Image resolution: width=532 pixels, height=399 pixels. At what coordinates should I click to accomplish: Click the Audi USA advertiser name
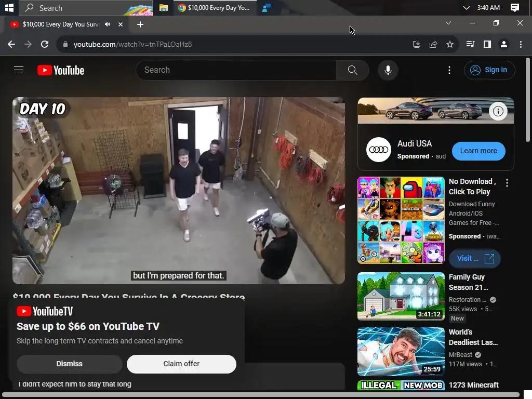coord(415,143)
